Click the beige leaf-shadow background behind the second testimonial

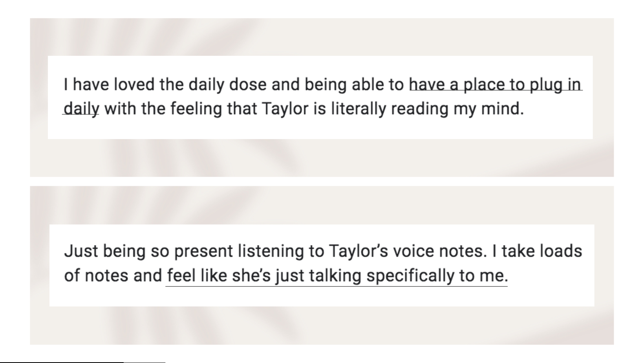322,326
